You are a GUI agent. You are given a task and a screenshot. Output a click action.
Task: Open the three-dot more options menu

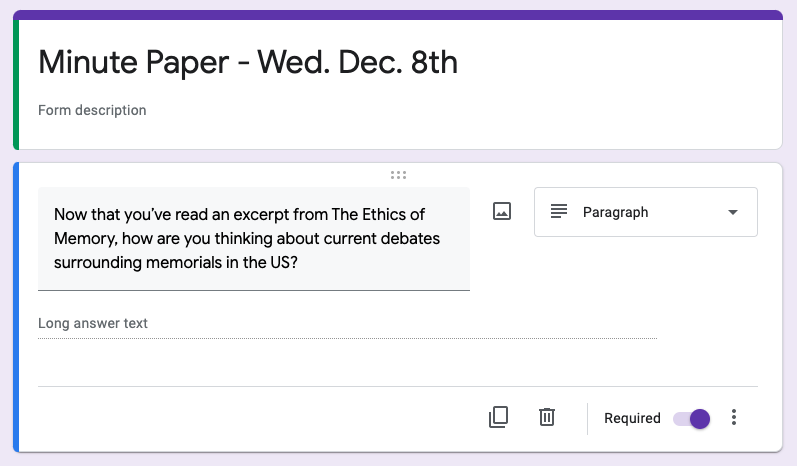point(733,417)
